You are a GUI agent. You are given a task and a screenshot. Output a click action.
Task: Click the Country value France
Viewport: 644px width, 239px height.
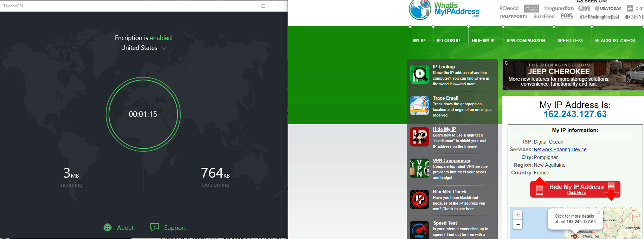click(541, 173)
